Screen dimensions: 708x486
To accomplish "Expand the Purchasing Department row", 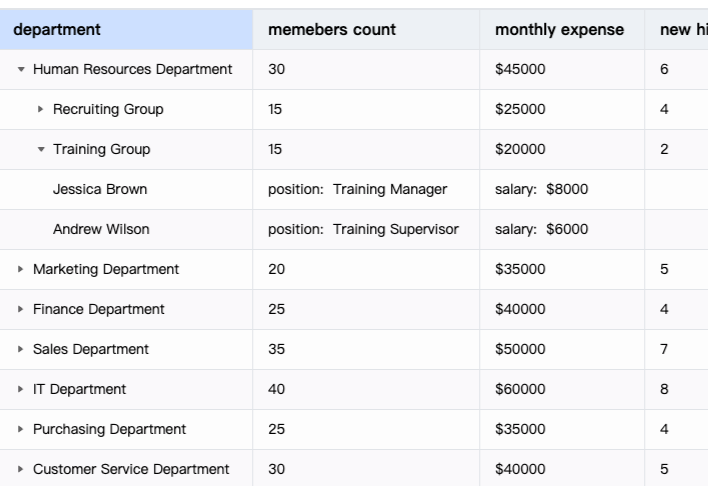I will pos(21,429).
